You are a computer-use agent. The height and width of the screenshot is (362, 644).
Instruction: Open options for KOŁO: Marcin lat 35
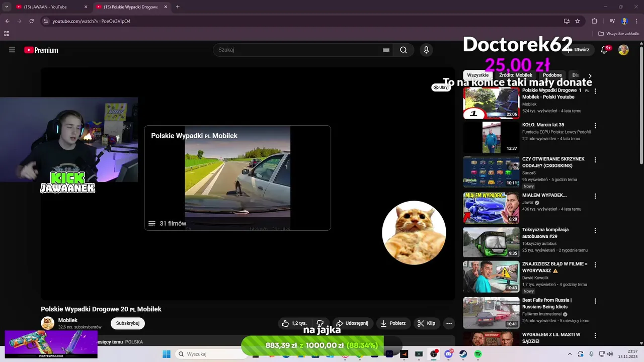pyautogui.click(x=595, y=126)
